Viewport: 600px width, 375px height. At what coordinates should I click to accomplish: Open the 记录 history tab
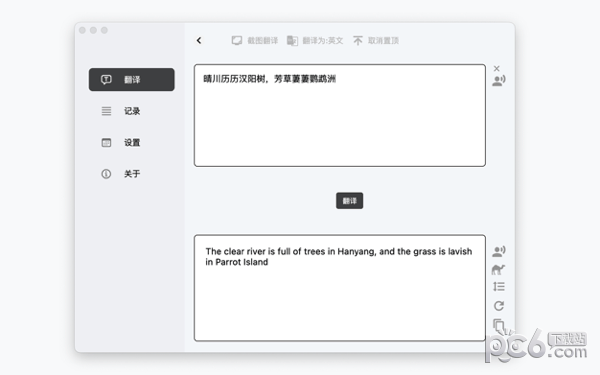[132, 111]
